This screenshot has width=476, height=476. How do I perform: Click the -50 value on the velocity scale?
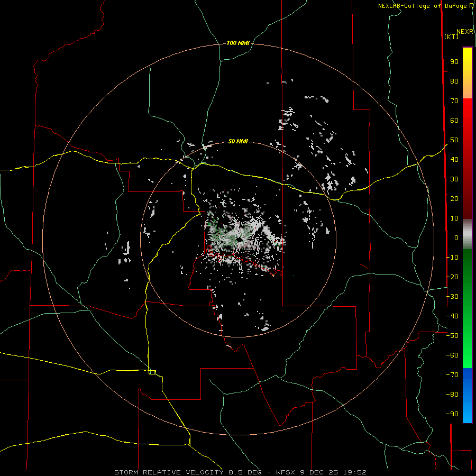pos(452,336)
